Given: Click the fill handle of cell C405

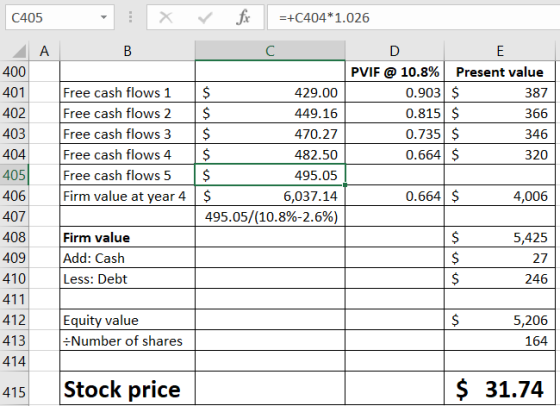Looking at the screenshot, I should (345, 185).
